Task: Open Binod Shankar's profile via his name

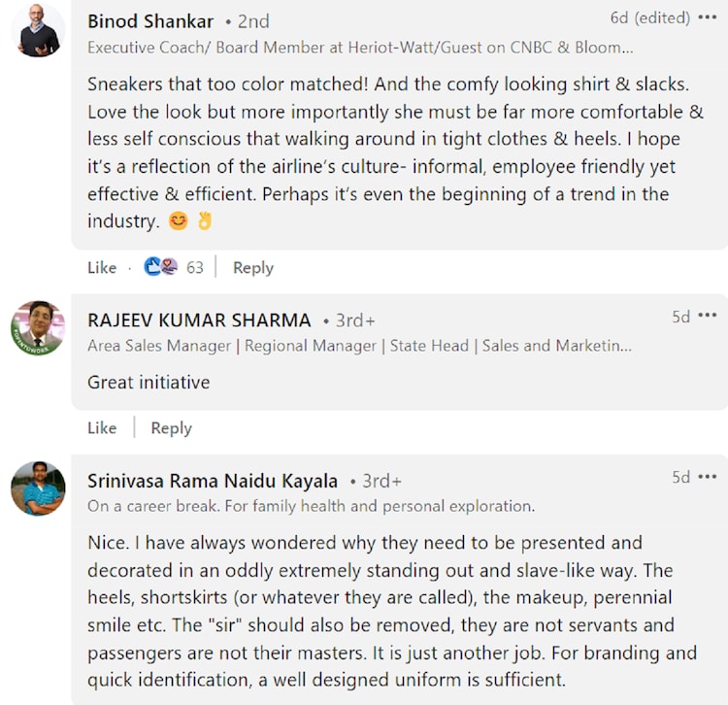Action: coord(150,20)
